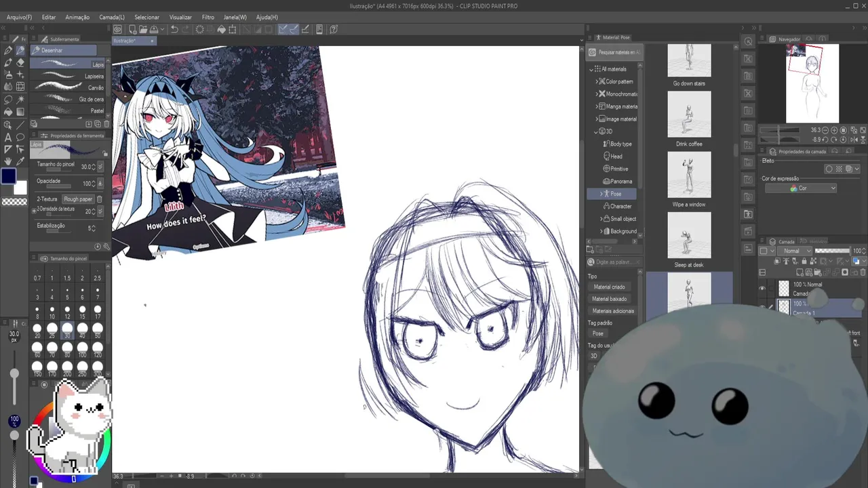Click the Save icon in command bar
This screenshot has height=488, width=868.
tap(154, 29)
